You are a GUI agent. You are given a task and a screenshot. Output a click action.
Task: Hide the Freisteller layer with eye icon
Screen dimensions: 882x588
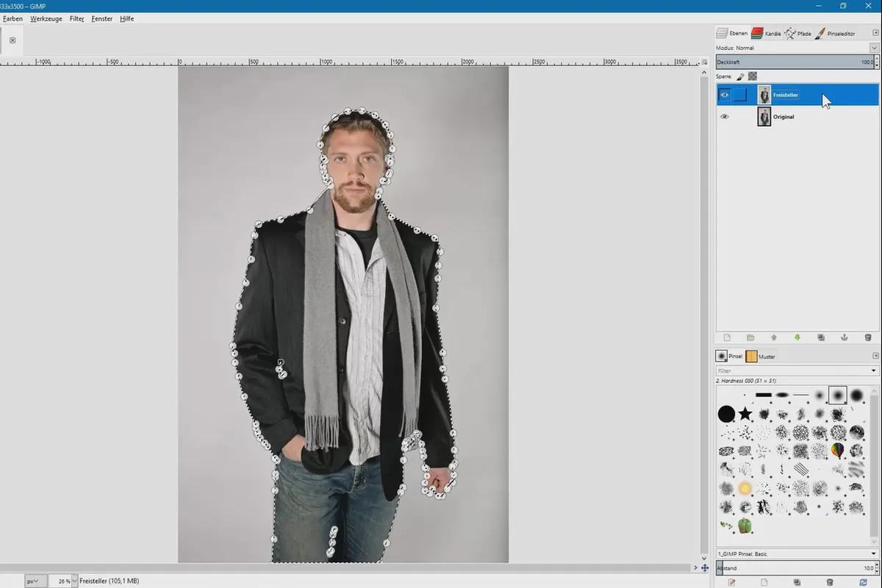tap(725, 95)
